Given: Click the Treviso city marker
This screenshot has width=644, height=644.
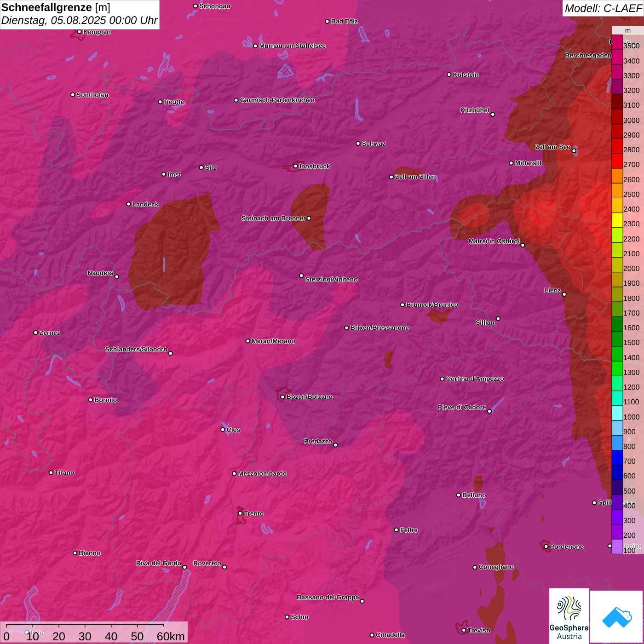Looking at the screenshot, I should click(x=464, y=630).
